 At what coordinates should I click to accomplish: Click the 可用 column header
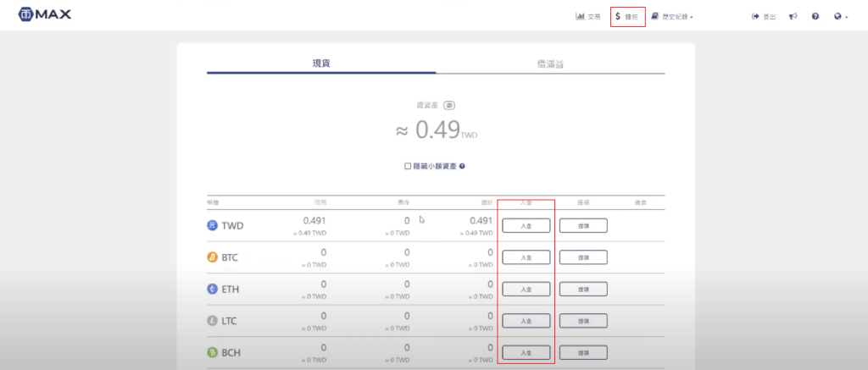[320, 202]
